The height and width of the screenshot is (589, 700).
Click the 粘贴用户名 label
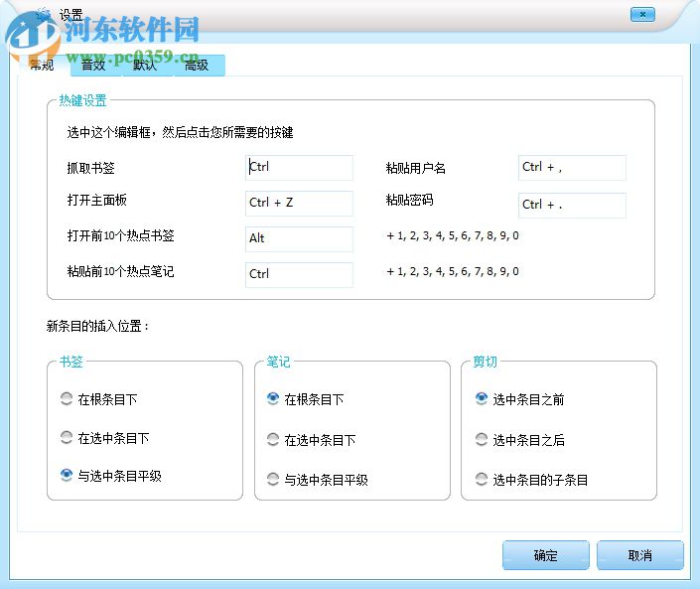(x=415, y=168)
